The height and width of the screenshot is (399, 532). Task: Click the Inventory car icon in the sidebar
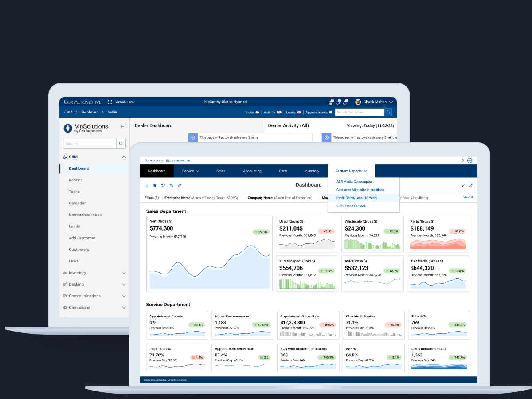pyautogui.click(x=65, y=273)
